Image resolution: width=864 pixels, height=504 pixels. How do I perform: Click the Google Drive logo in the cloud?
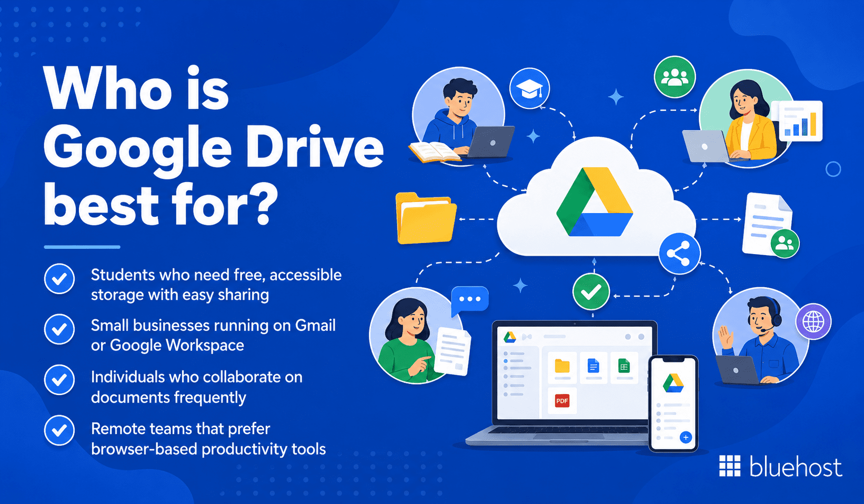coord(595,201)
